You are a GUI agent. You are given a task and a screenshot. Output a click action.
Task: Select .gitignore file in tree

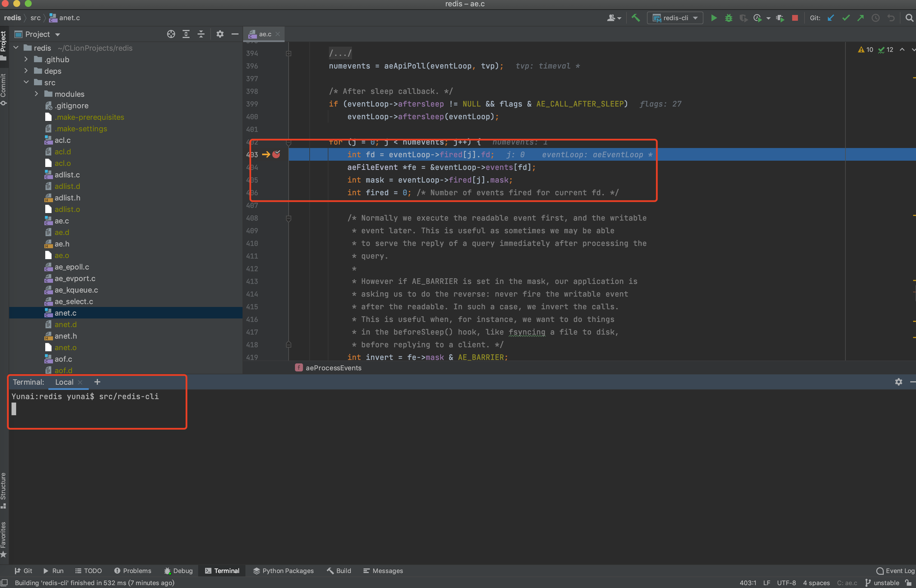[x=71, y=105]
